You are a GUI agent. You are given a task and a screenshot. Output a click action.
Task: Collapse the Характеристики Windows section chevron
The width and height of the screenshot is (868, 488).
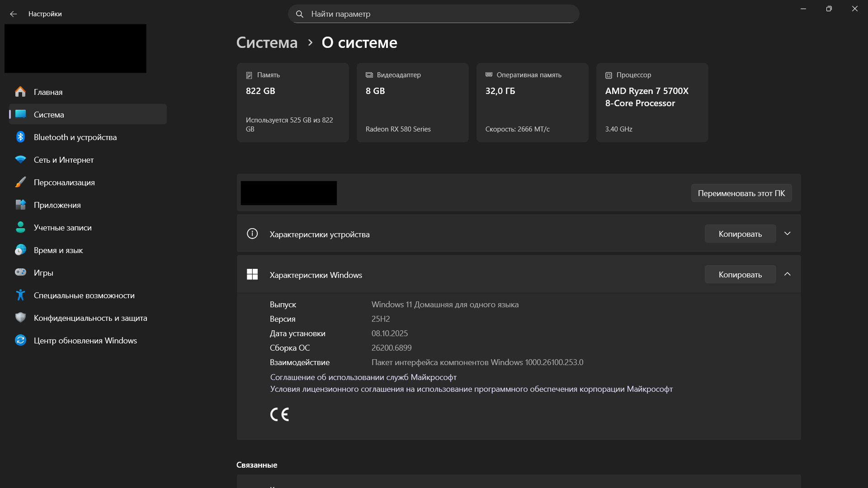(787, 274)
